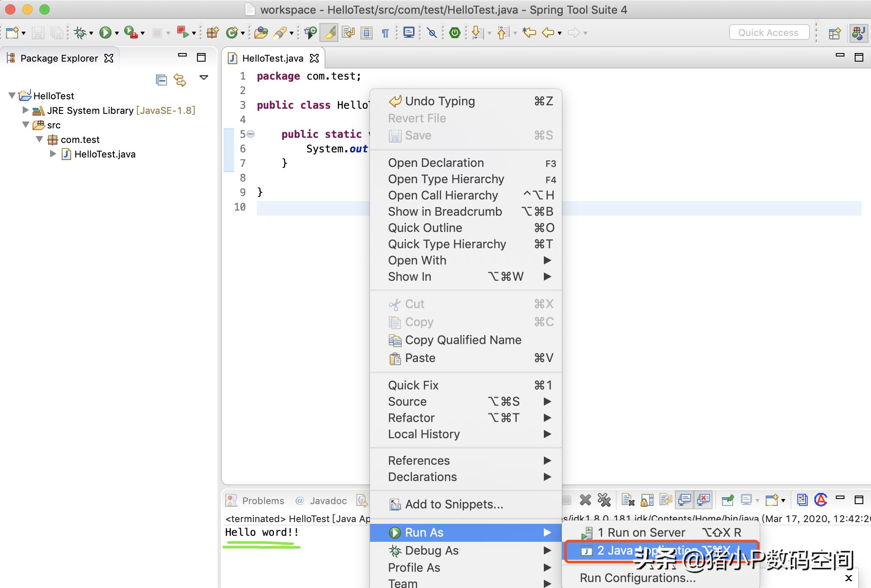Toggle Mark Occurrences highlighter button

tap(329, 33)
